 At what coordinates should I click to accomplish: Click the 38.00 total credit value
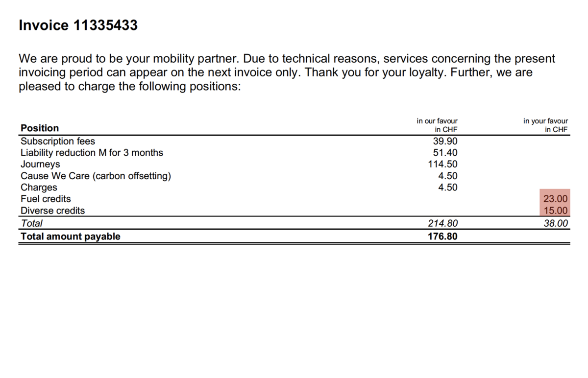556,223
